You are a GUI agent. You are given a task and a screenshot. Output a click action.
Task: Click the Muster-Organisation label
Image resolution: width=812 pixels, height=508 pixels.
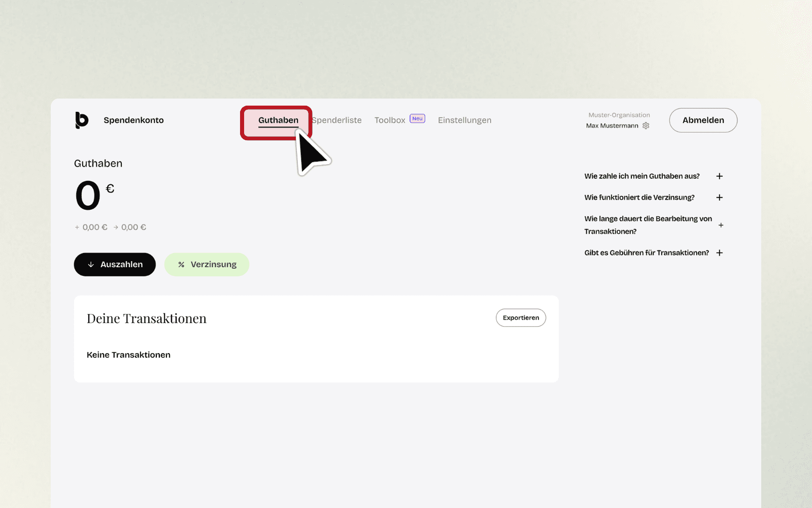(619, 115)
